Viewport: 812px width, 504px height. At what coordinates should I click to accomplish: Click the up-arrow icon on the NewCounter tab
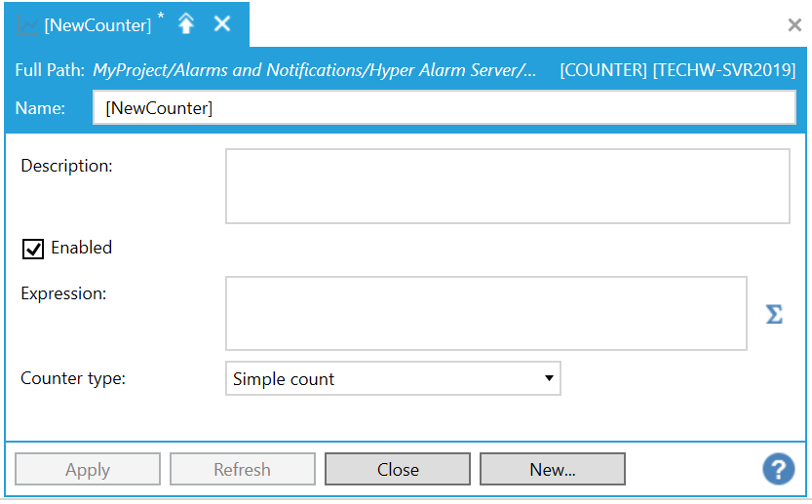[186, 24]
